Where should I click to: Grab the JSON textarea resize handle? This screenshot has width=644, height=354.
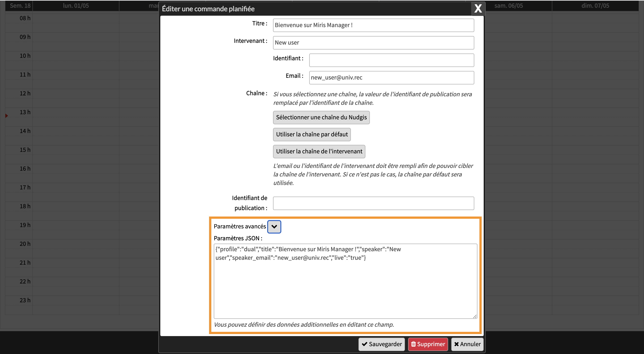point(475,316)
